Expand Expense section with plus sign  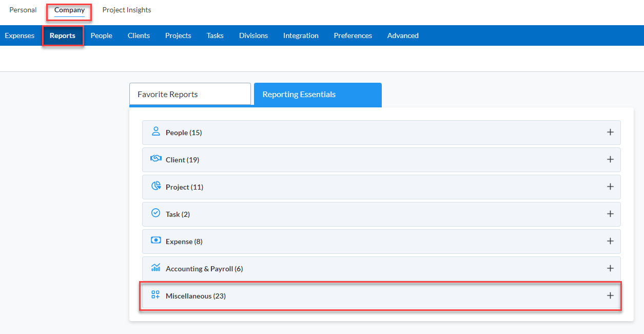coord(610,241)
